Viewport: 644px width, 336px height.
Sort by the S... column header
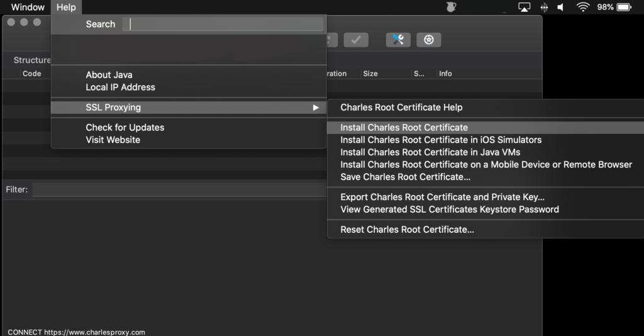pyautogui.click(x=419, y=74)
